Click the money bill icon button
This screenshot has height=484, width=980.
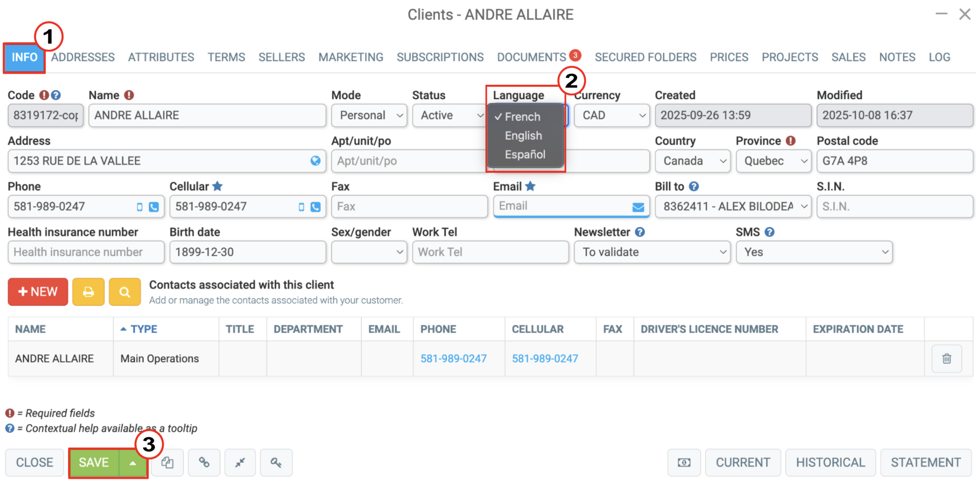coord(684,462)
